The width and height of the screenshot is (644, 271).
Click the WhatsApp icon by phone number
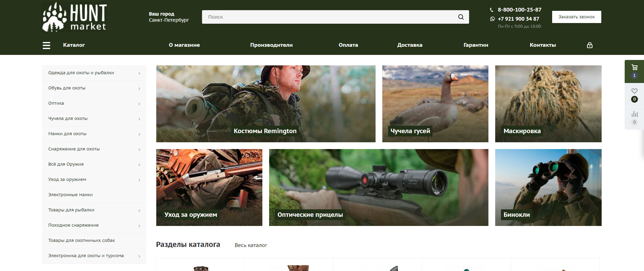click(x=492, y=19)
